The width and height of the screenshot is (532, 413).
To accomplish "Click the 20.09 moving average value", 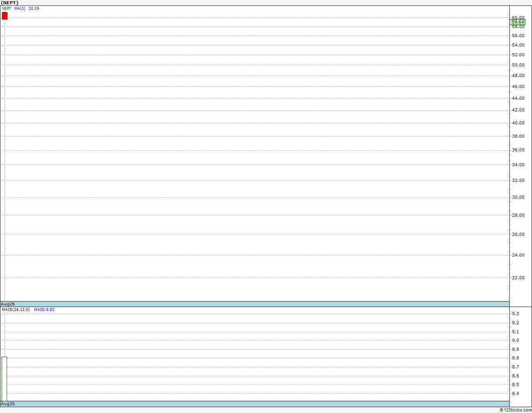I will [x=34, y=9].
